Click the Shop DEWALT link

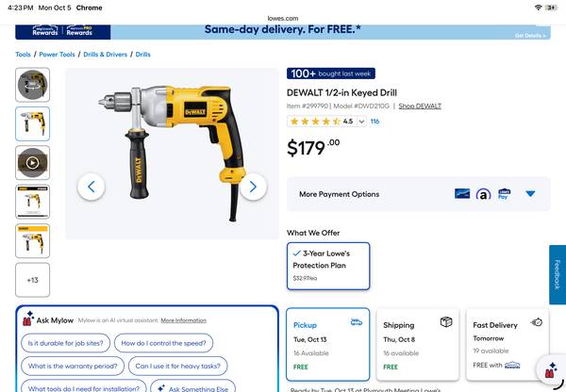[x=420, y=106]
